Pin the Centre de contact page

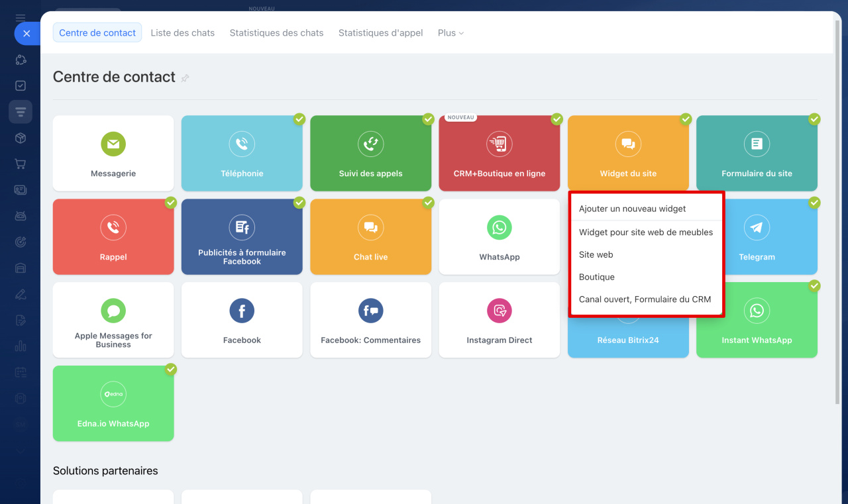tap(185, 78)
